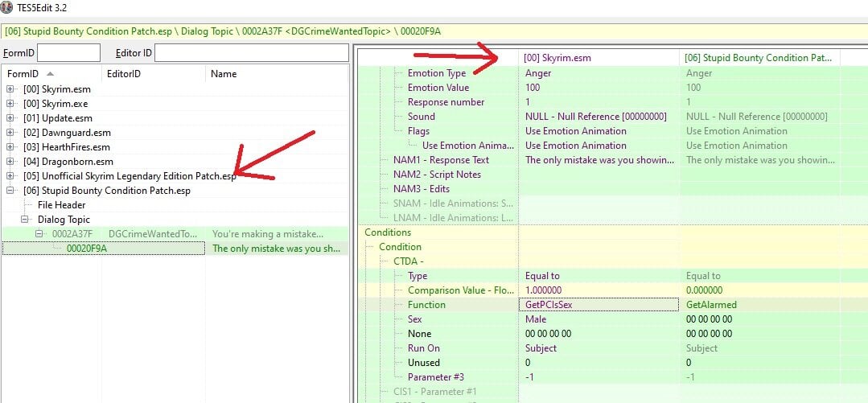Select [00] Skyrim.esm in plugin tree

click(x=56, y=89)
